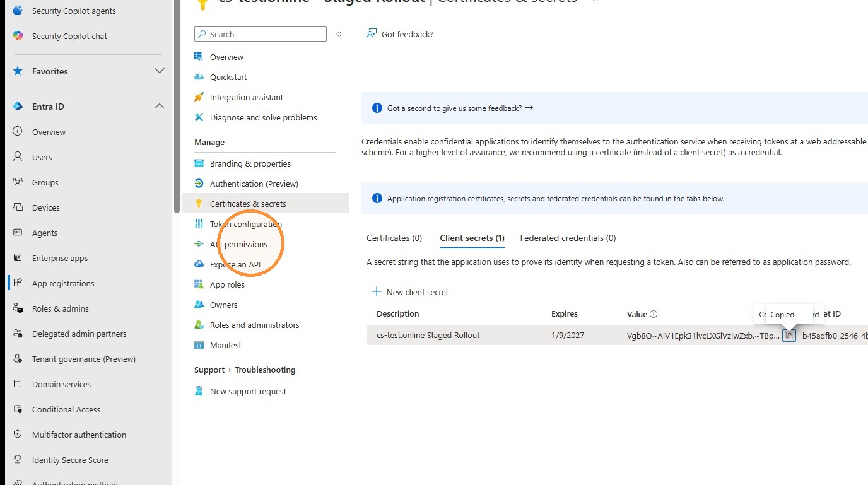Image resolution: width=868 pixels, height=485 pixels.
Task: Click the Expose an API cloud icon
Action: (199, 264)
